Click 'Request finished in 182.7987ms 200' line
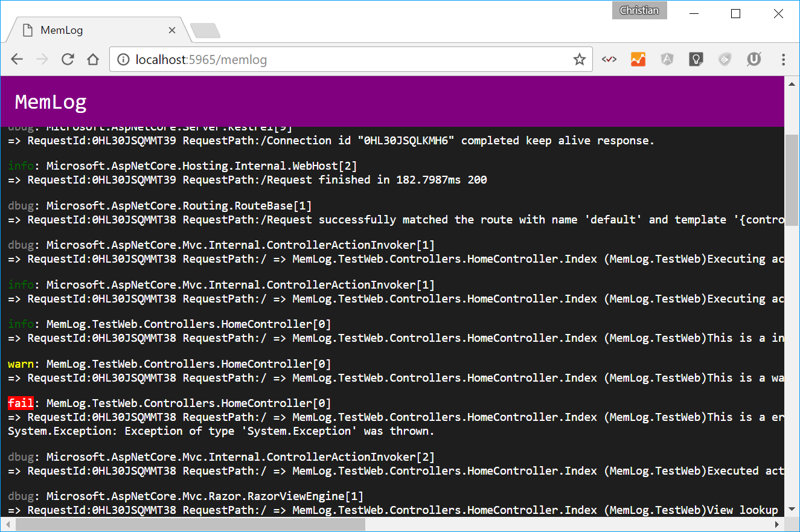 coord(248,180)
